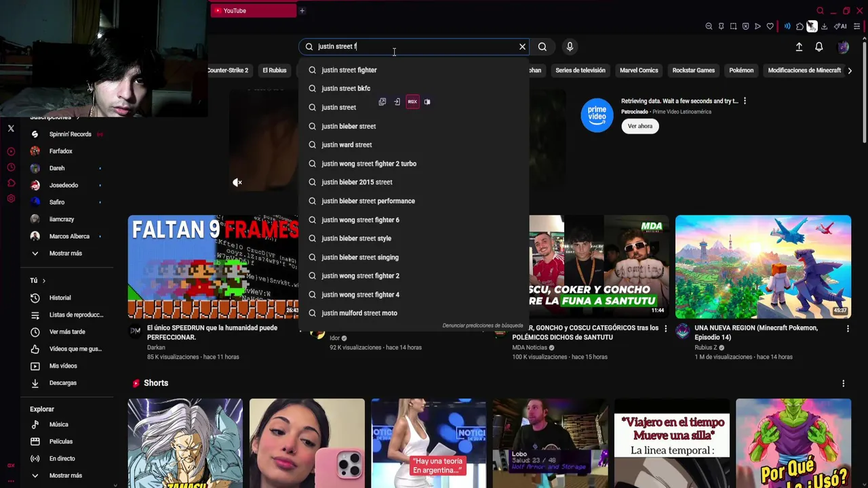Open Farfadox subscription channel
This screenshot has height=488, width=868.
(x=66, y=151)
